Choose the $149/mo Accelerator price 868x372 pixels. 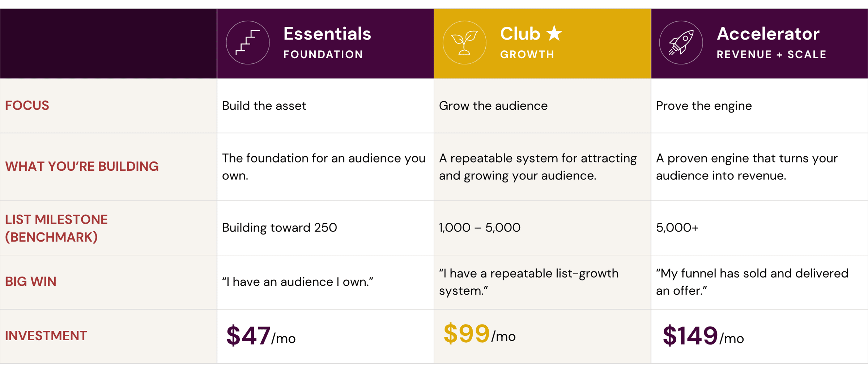tap(703, 335)
